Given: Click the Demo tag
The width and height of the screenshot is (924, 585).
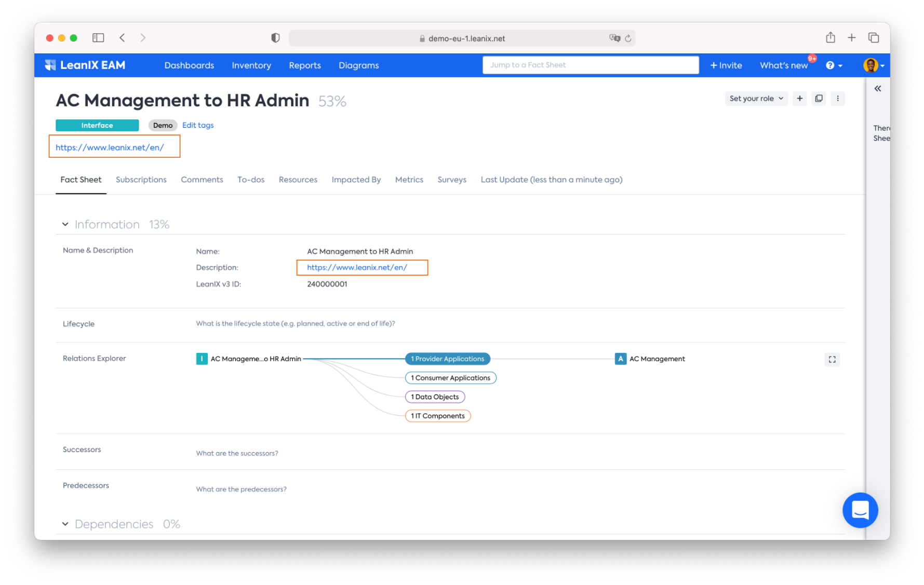Looking at the screenshot, I should (163, 125).
